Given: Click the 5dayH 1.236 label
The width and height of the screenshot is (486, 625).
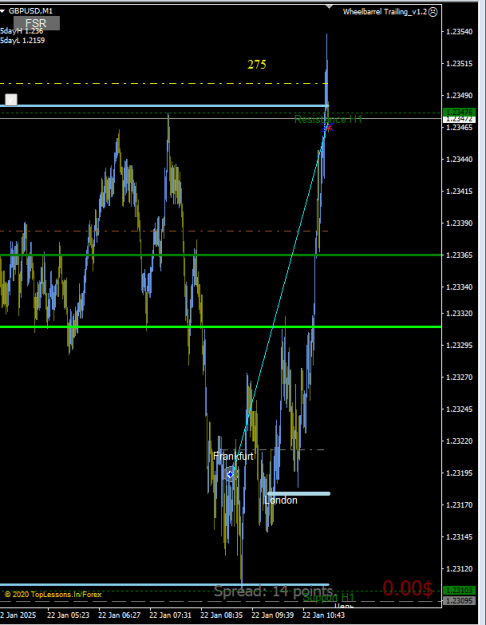Looking at the screenshot, I should tap(22, 31).
